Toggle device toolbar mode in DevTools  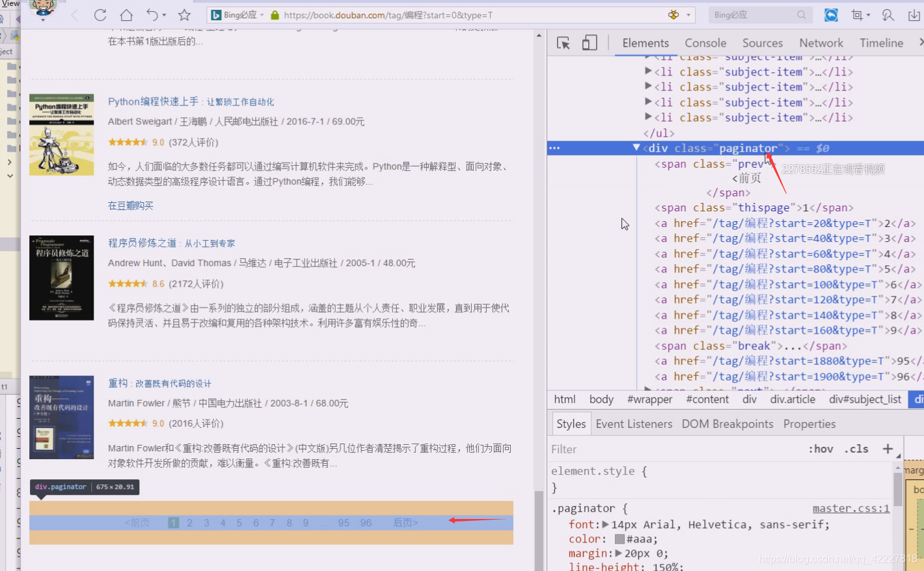pyautogui.click(x=590, y=43)
